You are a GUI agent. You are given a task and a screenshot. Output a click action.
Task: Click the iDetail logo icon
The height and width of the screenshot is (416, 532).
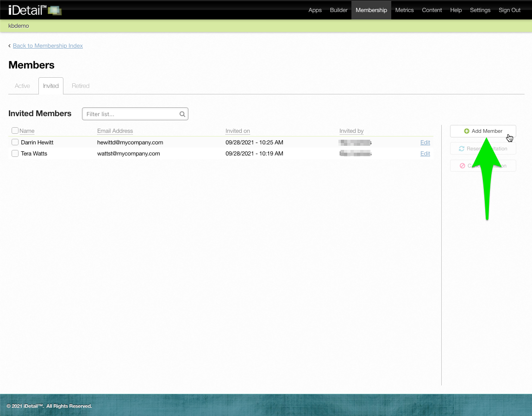point(54,10)
